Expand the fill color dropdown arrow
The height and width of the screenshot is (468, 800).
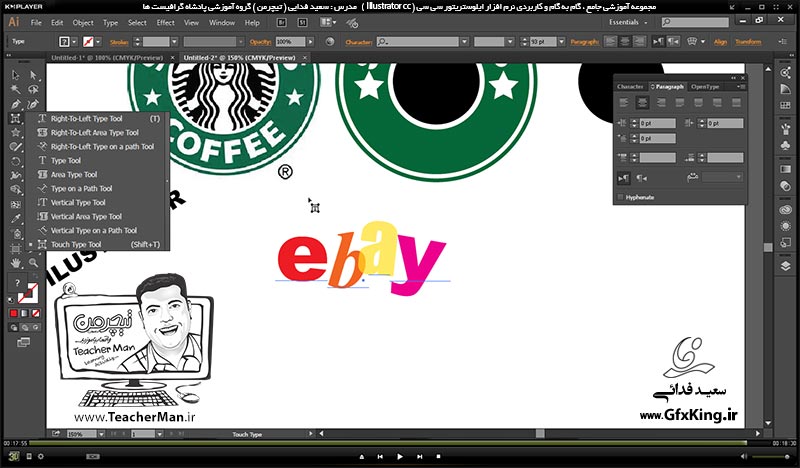[x=74, y=42]
